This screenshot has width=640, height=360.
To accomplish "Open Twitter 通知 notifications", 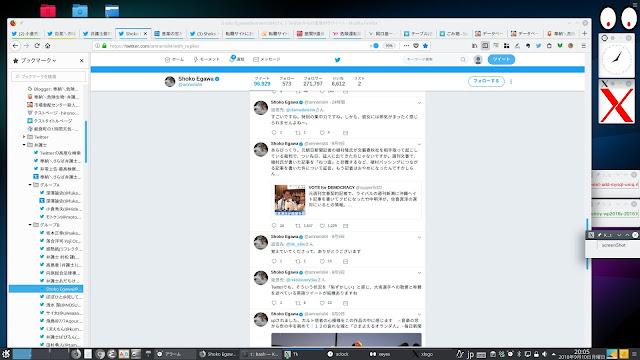I will pos(237,60).
